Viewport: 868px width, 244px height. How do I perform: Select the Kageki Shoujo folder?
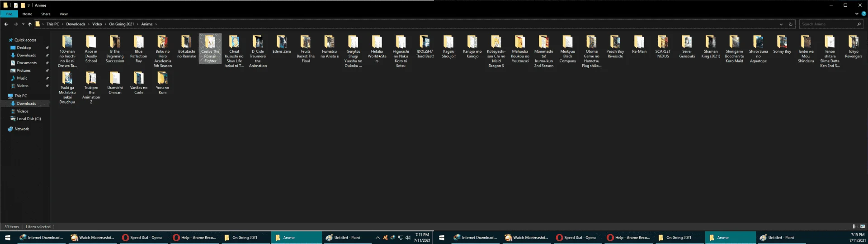(x=448, y=47)
